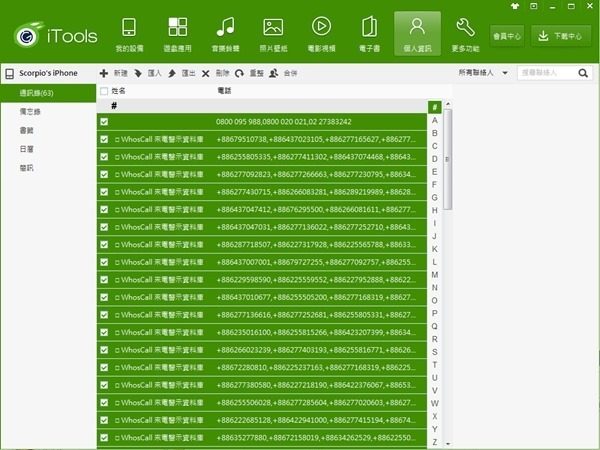Select row with +886277136616 phone numbers
The width and height of the screenshot is (600, 450).
262,315
